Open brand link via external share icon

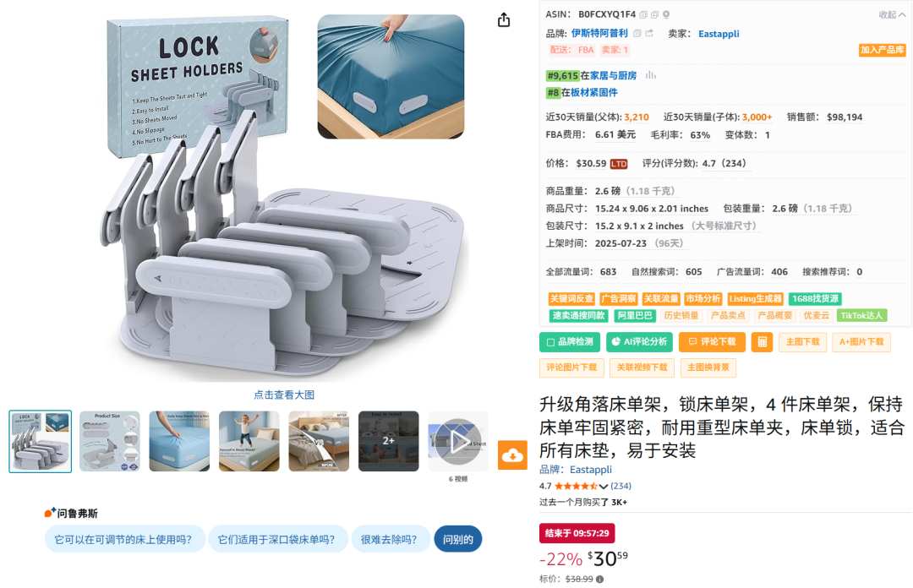[x=649, y=33]
